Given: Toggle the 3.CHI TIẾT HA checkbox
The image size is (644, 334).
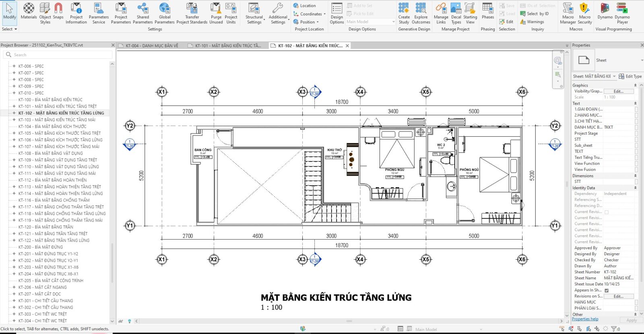Looking at the screenshot, I should click(x=636, y=121).
